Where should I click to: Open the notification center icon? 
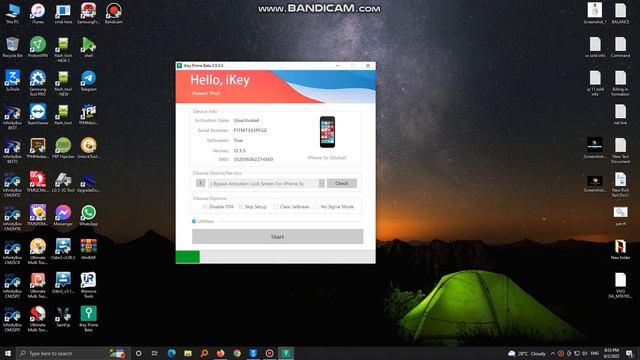point(630,353)
